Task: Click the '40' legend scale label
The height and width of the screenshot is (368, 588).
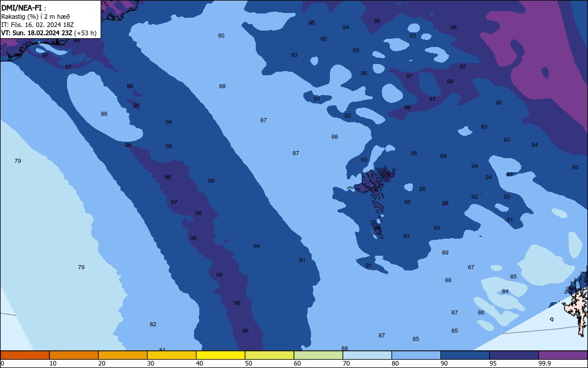Action: 199,363
